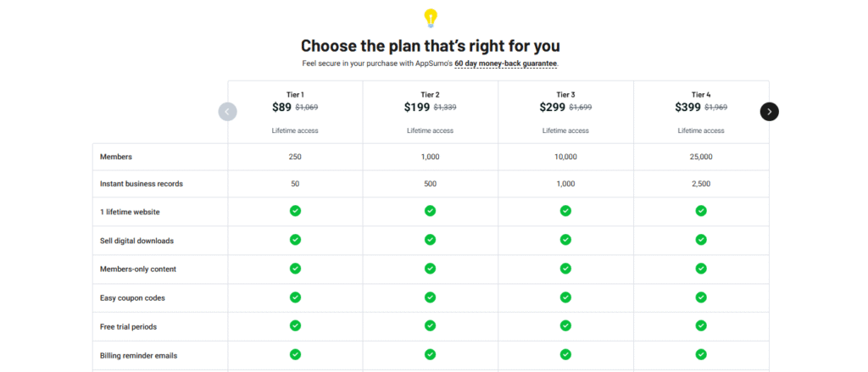Click the Members row label
This screenshot has height=372, width=868.
tap(116, 157)
